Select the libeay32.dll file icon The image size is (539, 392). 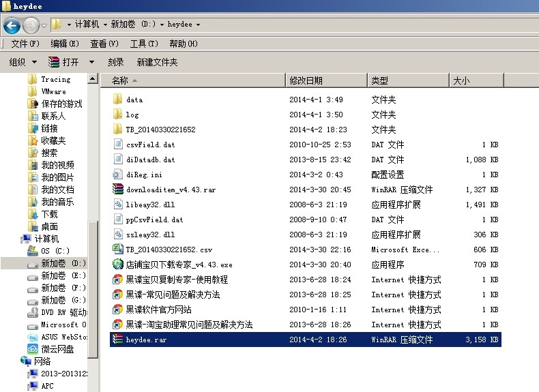[x=118, y=205]
